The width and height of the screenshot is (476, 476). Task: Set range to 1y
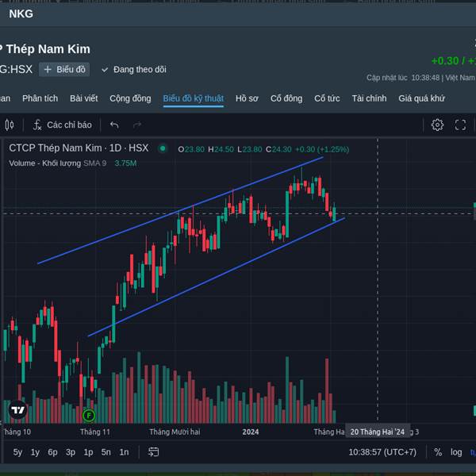(35, 452)
